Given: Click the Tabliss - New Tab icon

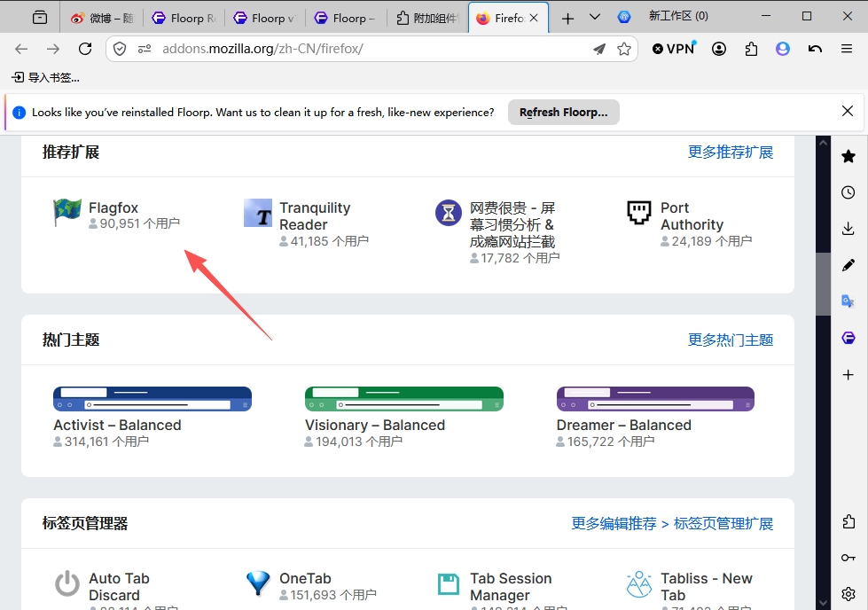Looking at the screenshot, I should coord(639,584).
